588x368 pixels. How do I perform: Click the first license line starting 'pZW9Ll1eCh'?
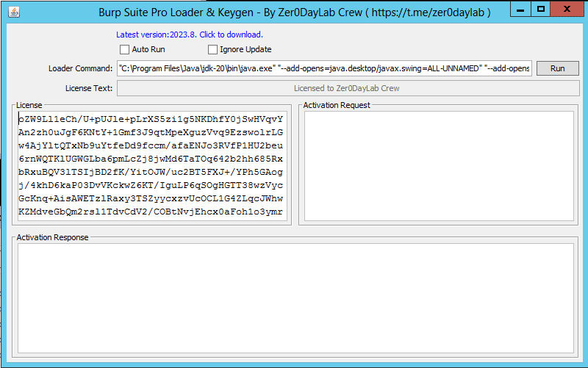[151, 119]
